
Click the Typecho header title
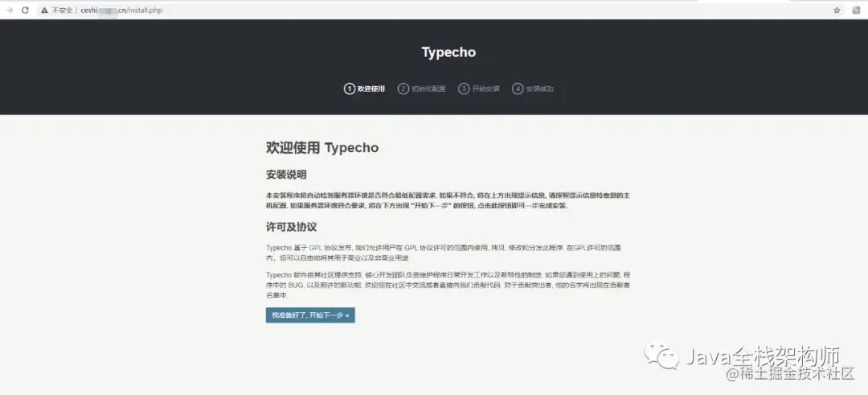coord(448,52)
